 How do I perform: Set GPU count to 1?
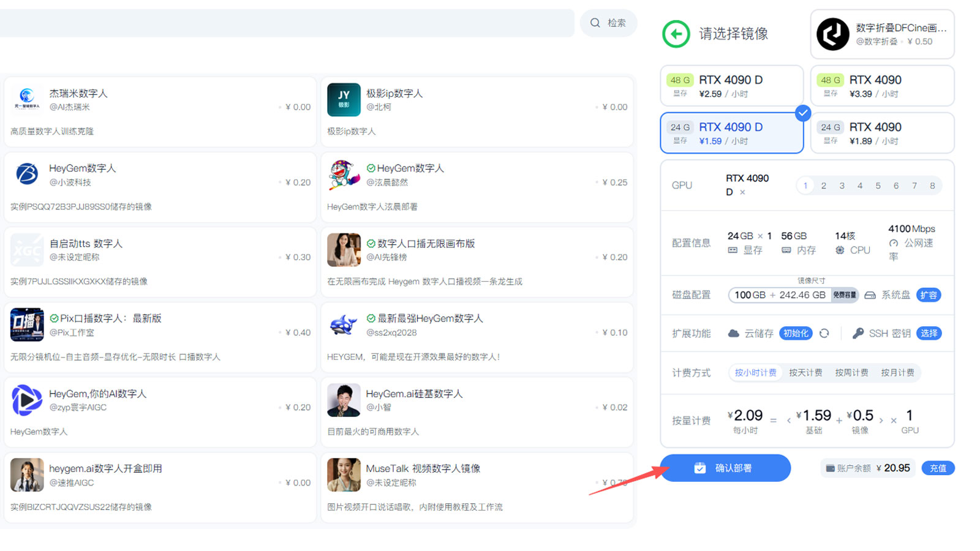(805, 186)
